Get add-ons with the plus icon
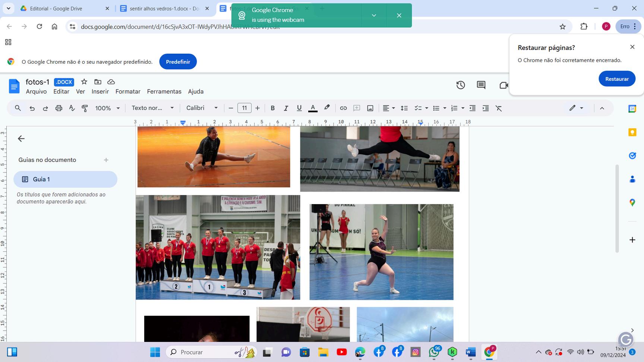Screen dimensions: 644x362 click(x=632, y=240)
